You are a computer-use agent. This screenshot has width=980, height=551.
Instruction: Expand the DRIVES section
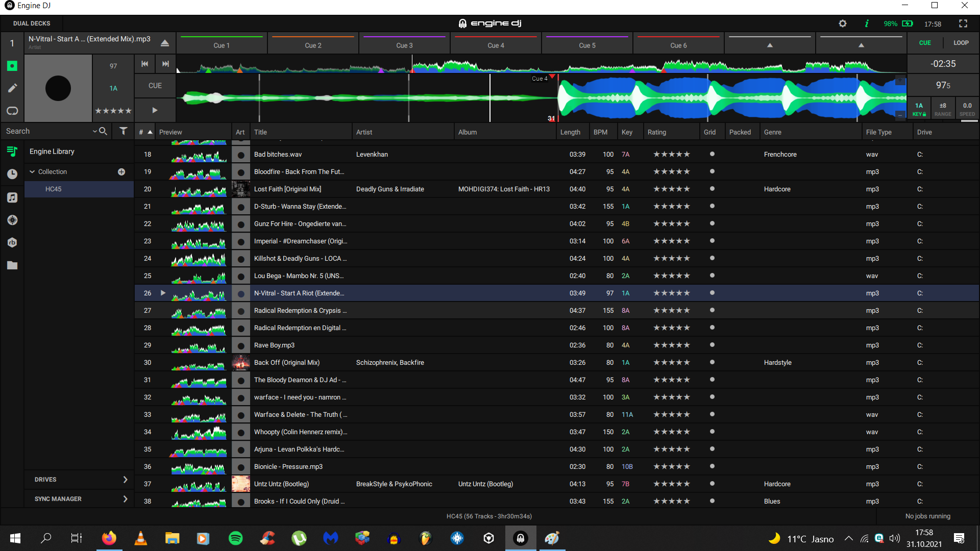[x=125, y=480]
